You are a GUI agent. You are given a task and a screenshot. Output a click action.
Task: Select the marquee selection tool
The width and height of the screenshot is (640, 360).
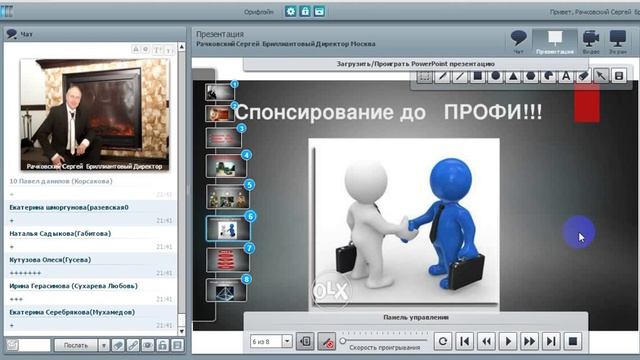pyautogui.click(x=424, y=76)
